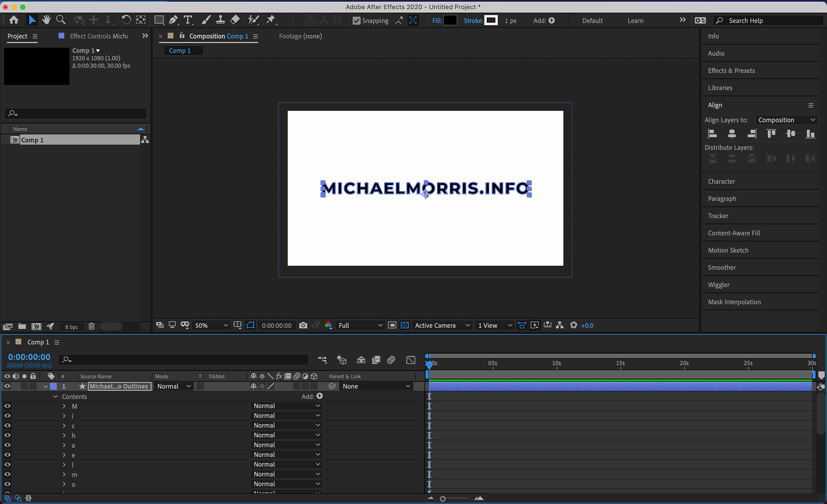
Task: Select the Brush tool
Action: coord(206,20)
